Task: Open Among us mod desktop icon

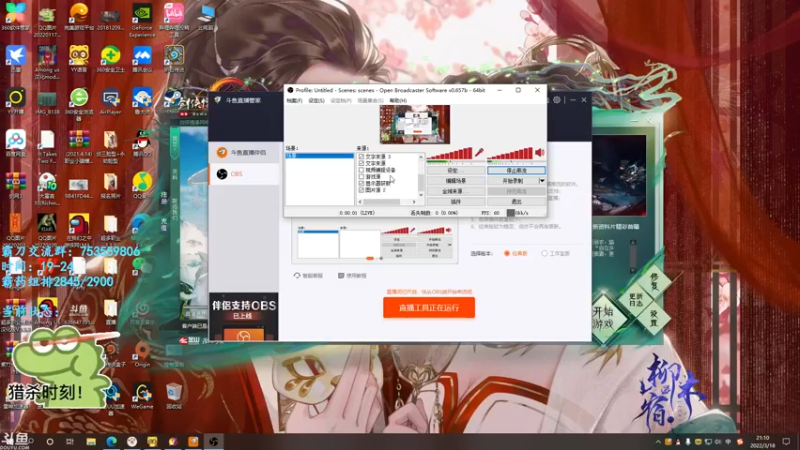Action: coord(47,62)
